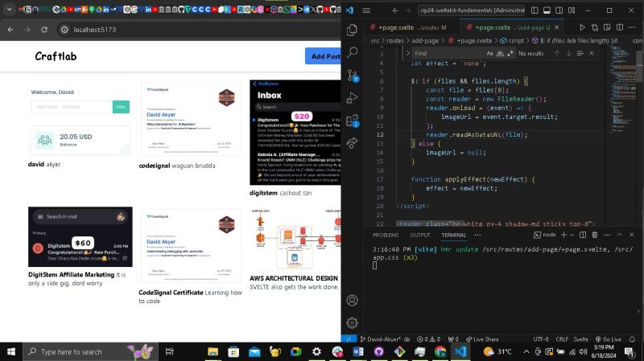Toggle Match Whole Word in Find widget
644x361 pixels.
pos(500,53)
